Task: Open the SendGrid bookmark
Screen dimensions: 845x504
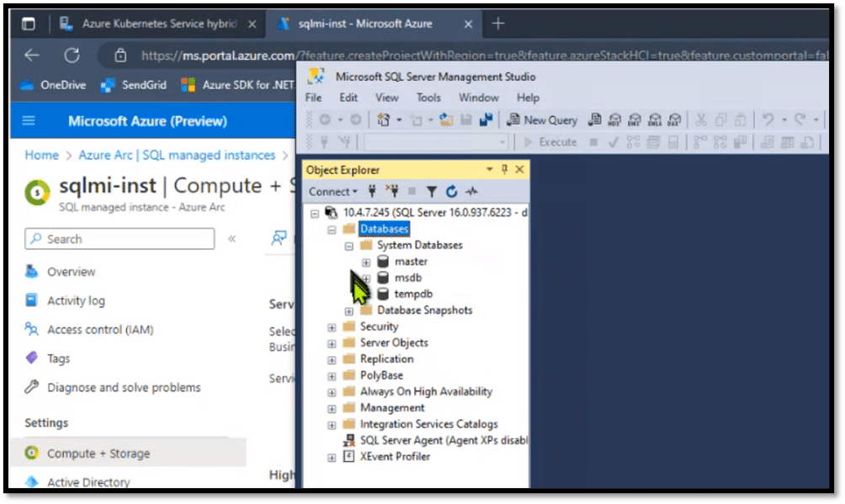Action: click(134, 85)
